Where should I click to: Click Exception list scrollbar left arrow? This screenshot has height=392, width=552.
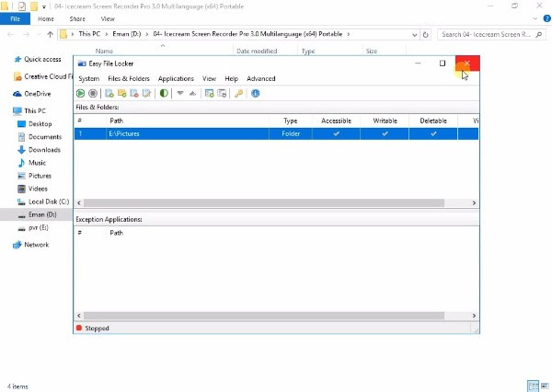pos(79,316)
